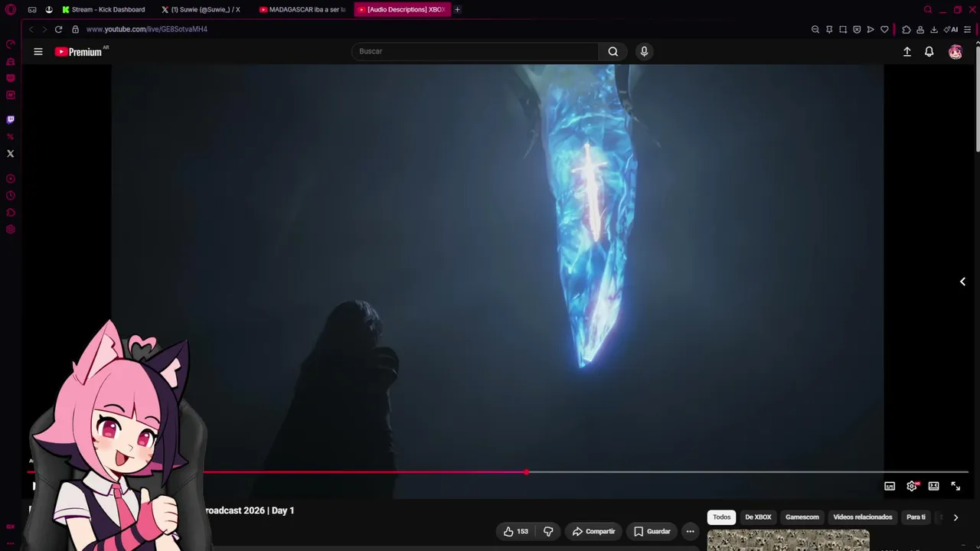Viewport: 980px width, 551px height.
Task: Open the GX Corner gamepad tab icon
Action: tap(32, 10)
